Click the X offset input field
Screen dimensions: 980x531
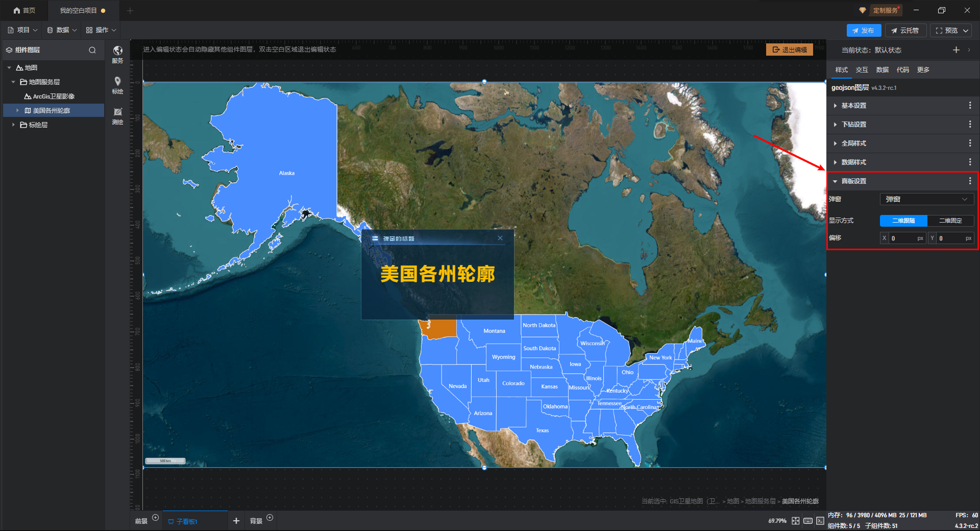click(x=902, y=238)
